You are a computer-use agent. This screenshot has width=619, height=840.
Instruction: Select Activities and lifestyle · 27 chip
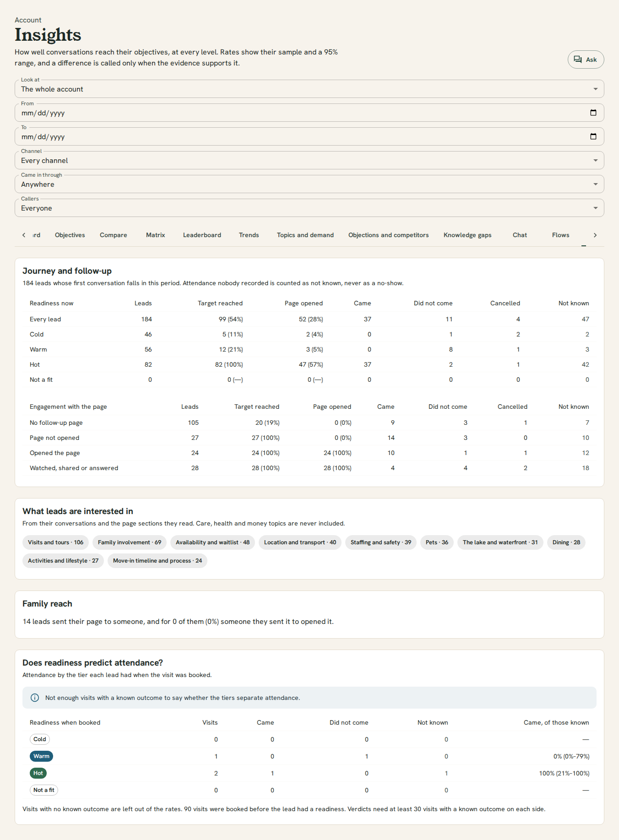tap(63, 561)
